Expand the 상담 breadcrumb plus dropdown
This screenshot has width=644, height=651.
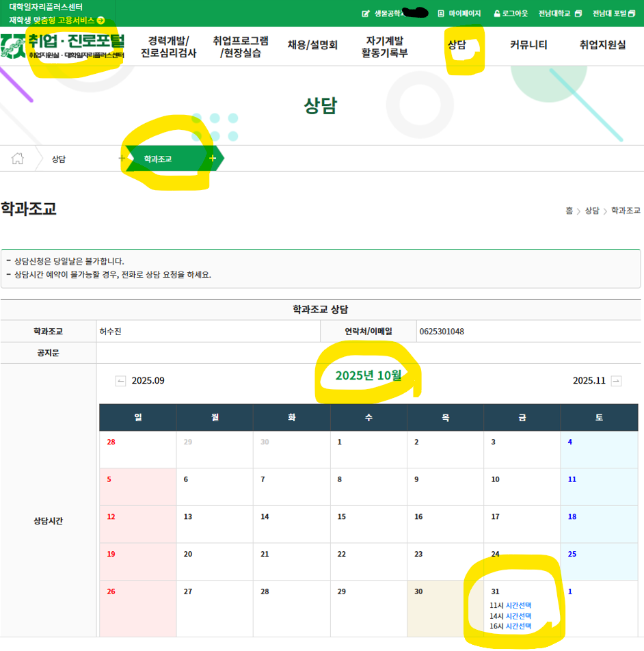click(x=122, y=159)
